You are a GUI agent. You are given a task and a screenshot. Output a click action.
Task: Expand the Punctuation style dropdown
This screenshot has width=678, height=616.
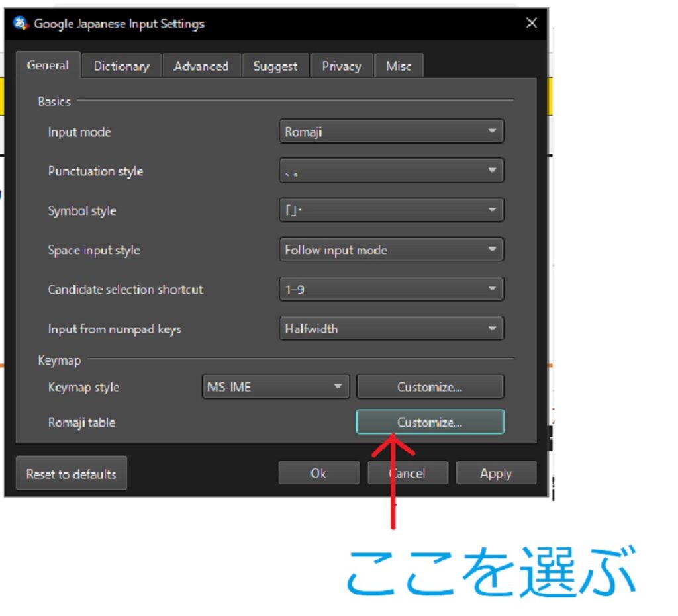[x=391, y=171]
